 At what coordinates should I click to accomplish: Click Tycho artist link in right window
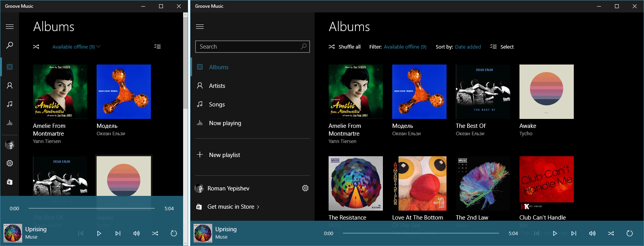pos(526,134)
